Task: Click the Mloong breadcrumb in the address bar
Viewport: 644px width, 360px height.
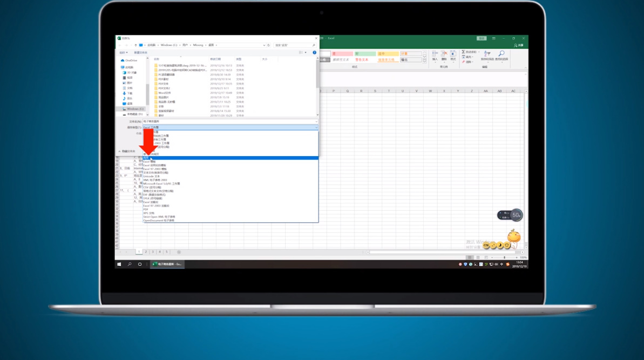Action: pyautogui.click(x=198, y=45)
